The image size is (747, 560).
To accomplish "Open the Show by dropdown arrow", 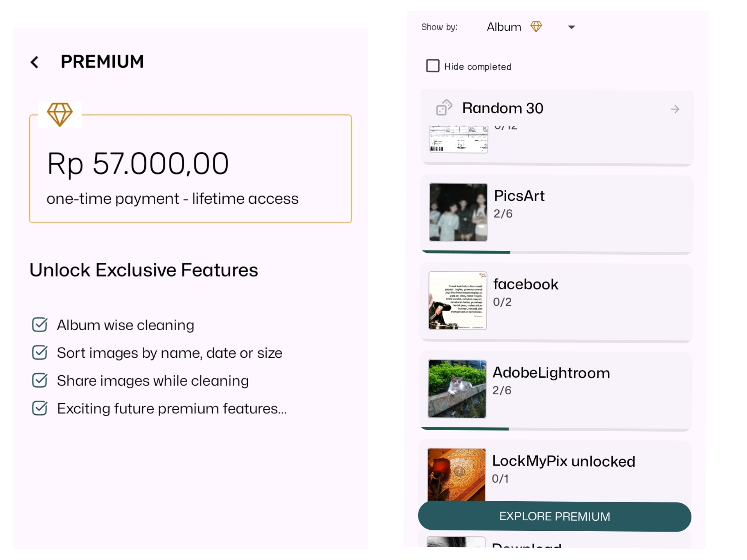I will 571,27.
